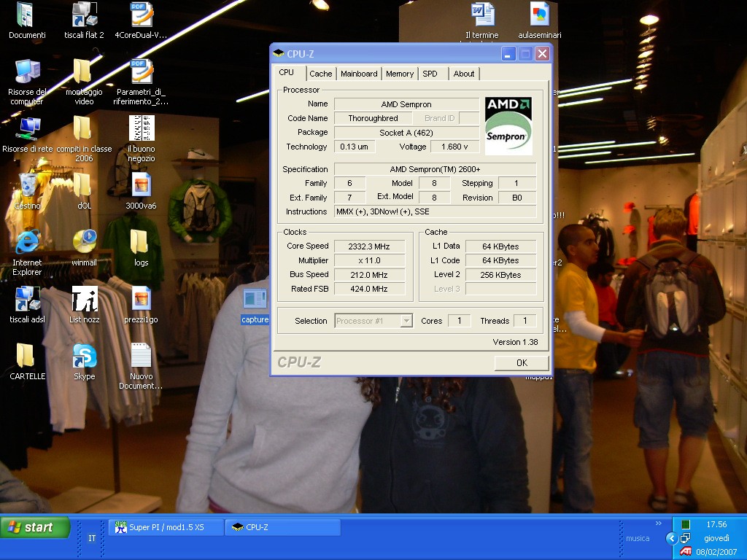Click the IT language indicator
This screenshot has height=560, width=747.
click(x=92, y=538)
